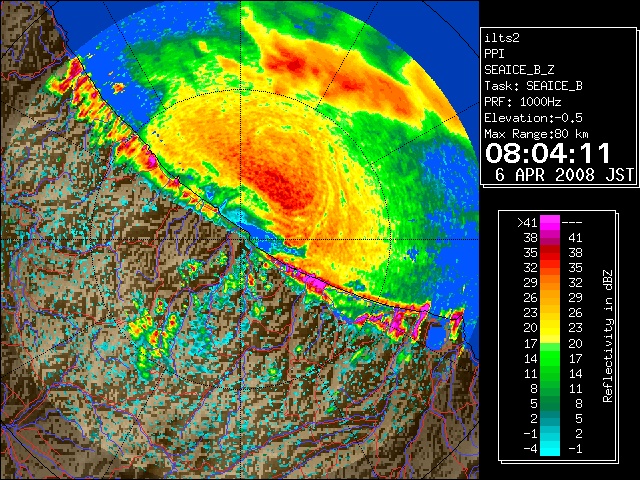The height and width of the screenshot is (480, 640).
Task: Pick the yellow legend swatch
Action: (550, 333)
